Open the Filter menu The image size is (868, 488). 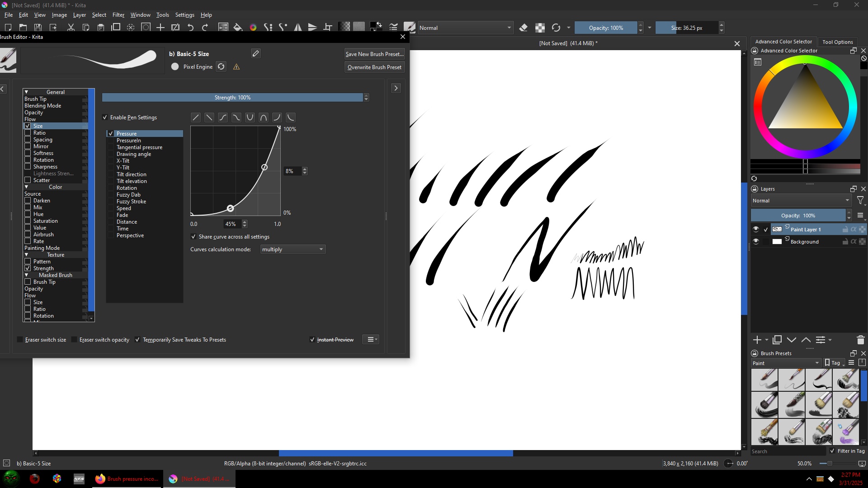point(118,15)
